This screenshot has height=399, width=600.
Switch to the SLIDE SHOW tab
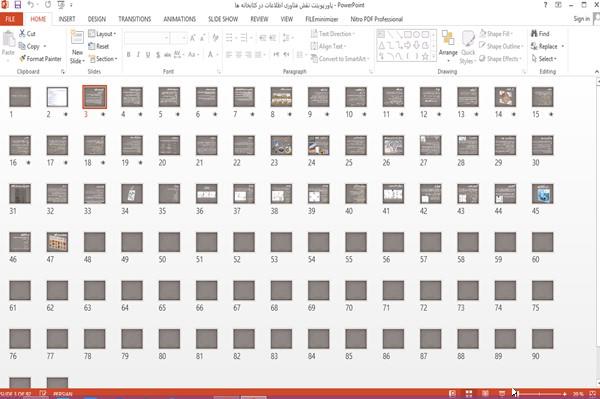pyautogui.click(x=223, y=19)
